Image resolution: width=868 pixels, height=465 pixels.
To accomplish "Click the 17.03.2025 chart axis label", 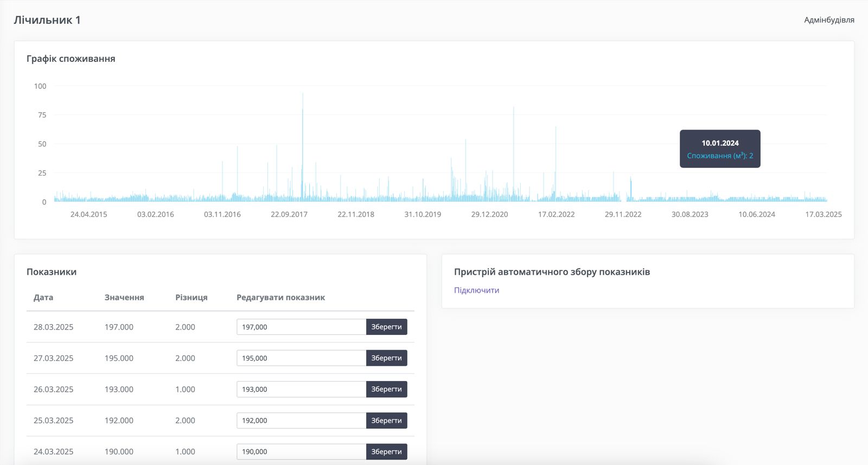I will (824, 214).
